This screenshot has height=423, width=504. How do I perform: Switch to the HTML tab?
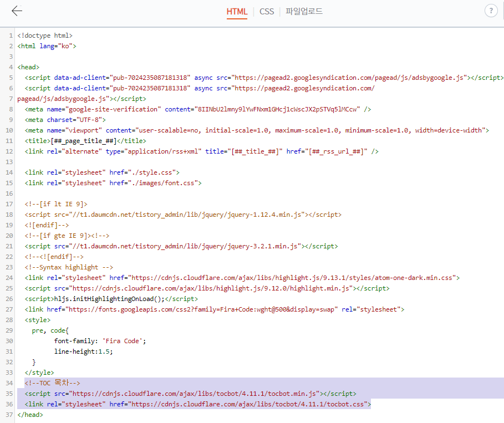click(x=237, y=12)
